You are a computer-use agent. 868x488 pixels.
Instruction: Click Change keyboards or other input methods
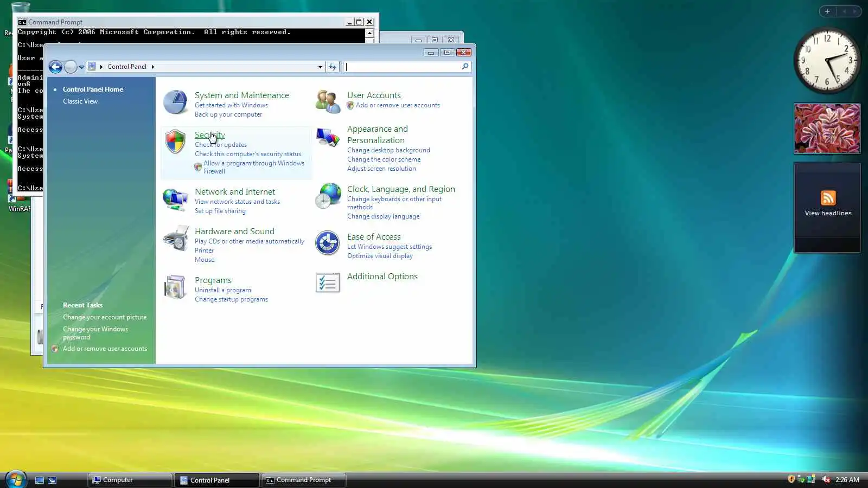394,203
